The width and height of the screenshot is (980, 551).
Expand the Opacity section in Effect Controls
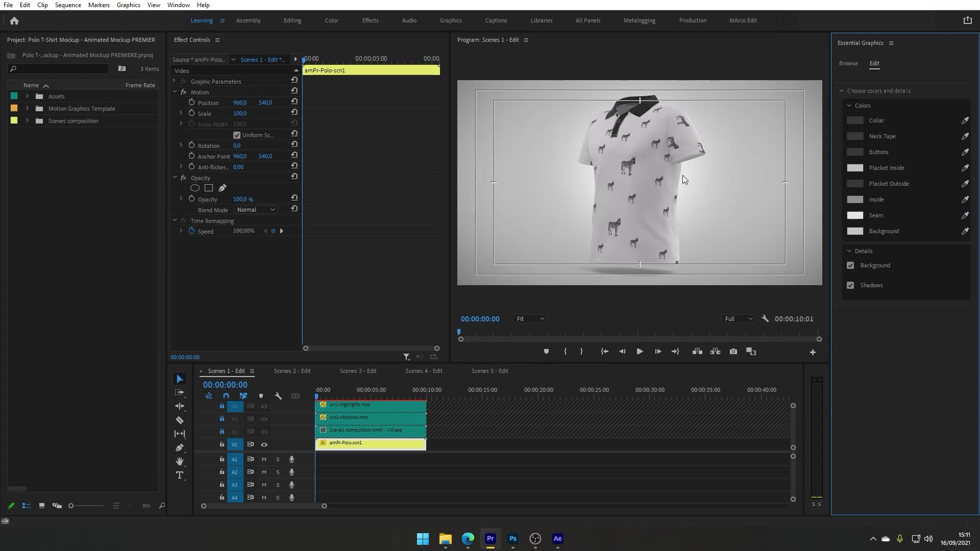click(x=175, y=177)
